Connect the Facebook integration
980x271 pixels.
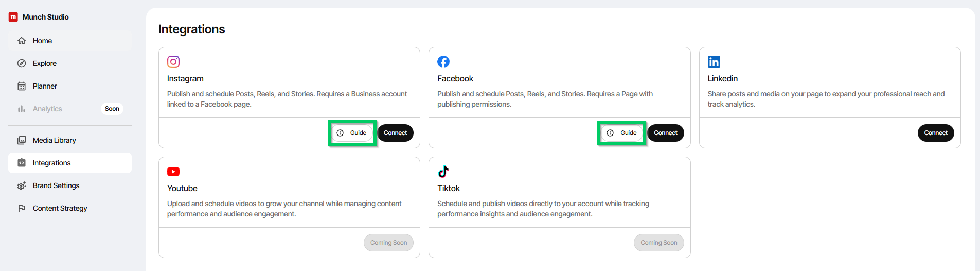point(665,133)
